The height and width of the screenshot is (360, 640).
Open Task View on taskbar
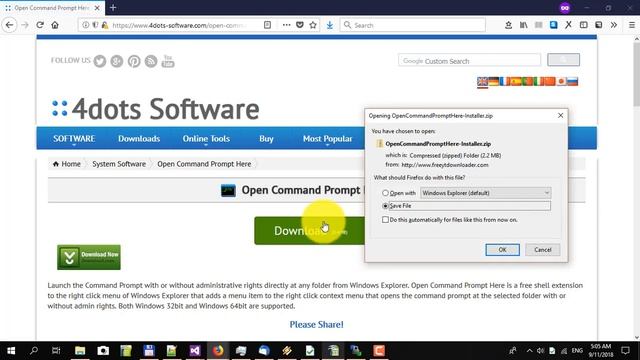(x=56, y=351)
